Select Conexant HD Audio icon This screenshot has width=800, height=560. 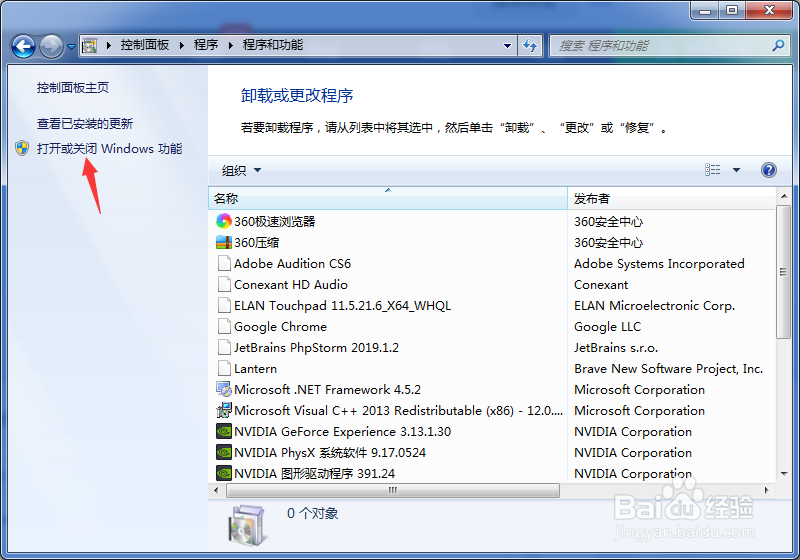(x=223, y=285)
